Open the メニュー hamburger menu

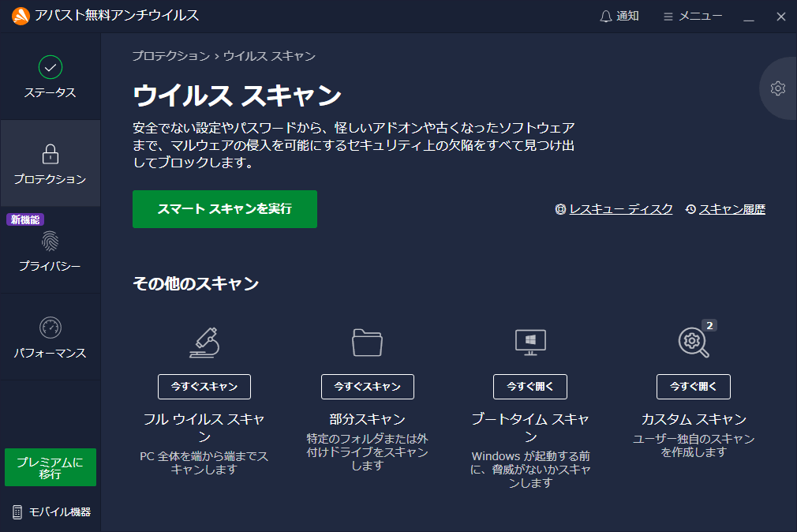pyautogui.click(x=693, y=17)
